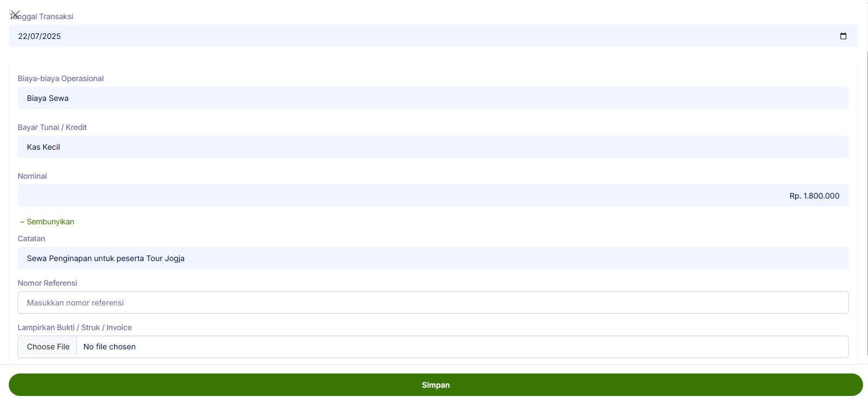This screenshot has height=402, width=868.
Task: Click the Bayar Tunai / Kredit label
Action: click(52, 127)
